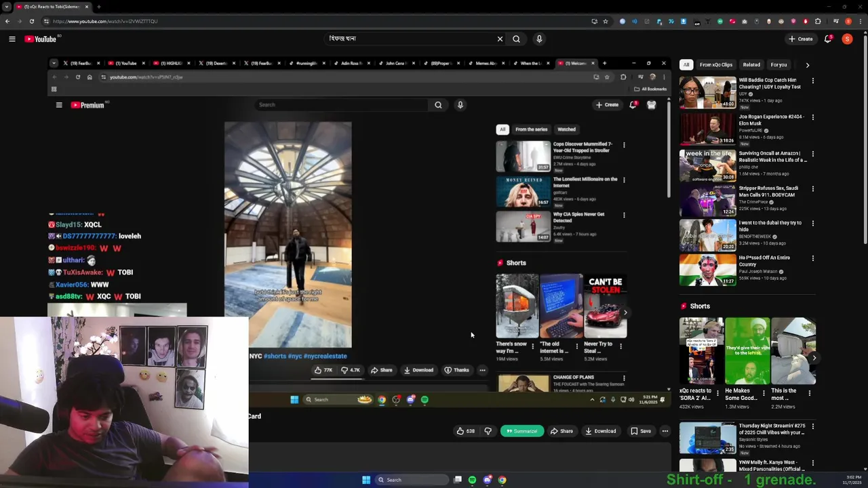The width and height of the screenshot is (868, 488).
Task: Open Thursday Night Streamin' #275 video title
Action: (772, 429)
